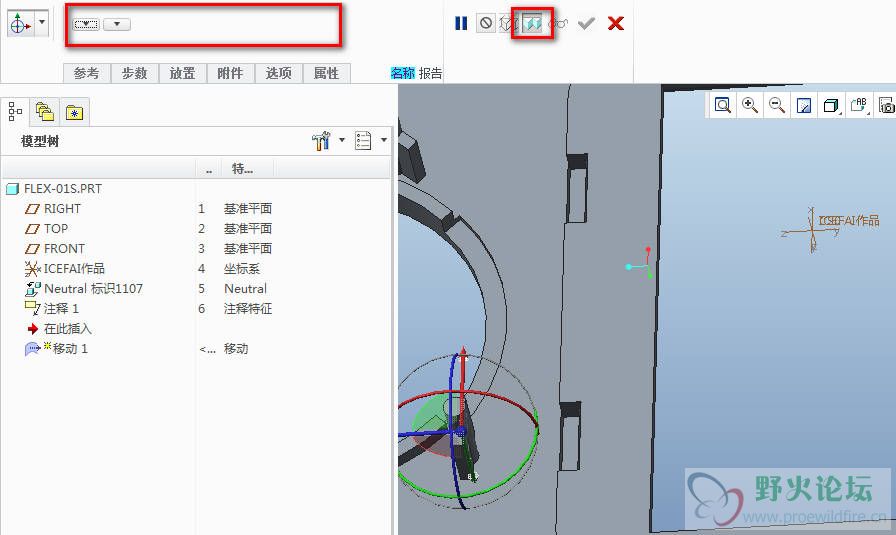This screenshot has height=535, width=896.
Task: Confirm the feature with the gray checkmark
Action: [x=586, y=23]
